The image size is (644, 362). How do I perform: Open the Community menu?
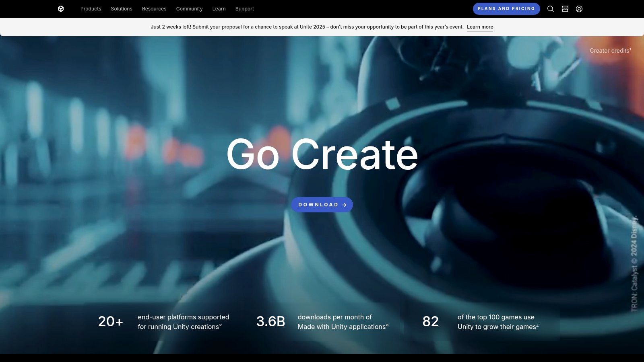(189, 9)
